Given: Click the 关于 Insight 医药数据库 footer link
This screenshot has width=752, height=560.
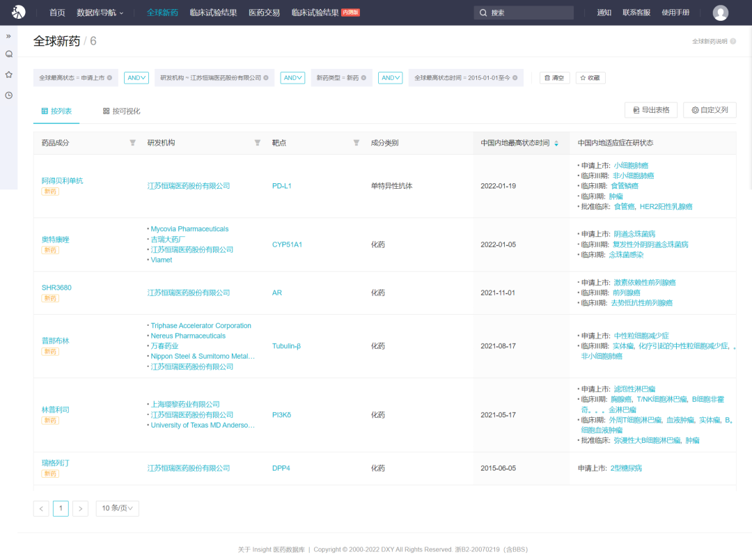Looking at the screenshot, I should (x=272, y=550).
